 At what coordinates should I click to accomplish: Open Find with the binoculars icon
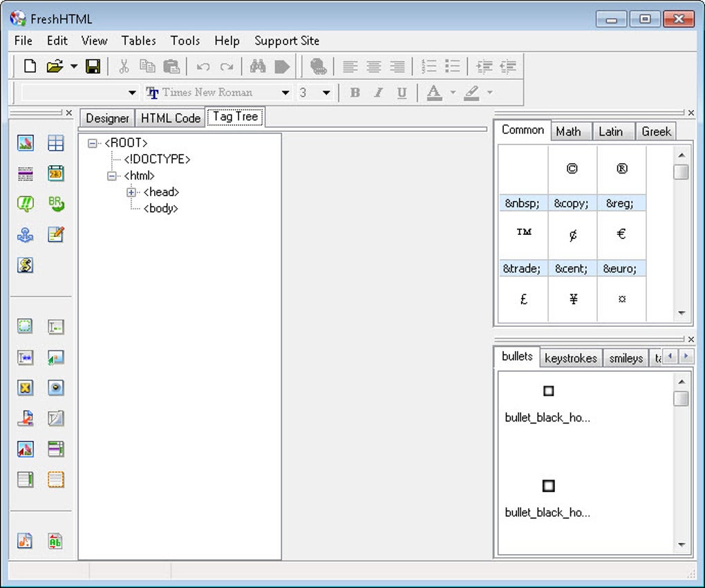(x=258, y=66)
